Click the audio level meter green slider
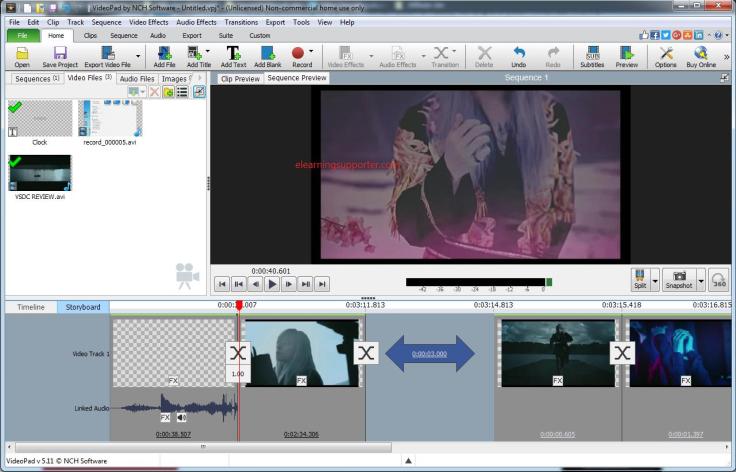 tap(549, 282)
